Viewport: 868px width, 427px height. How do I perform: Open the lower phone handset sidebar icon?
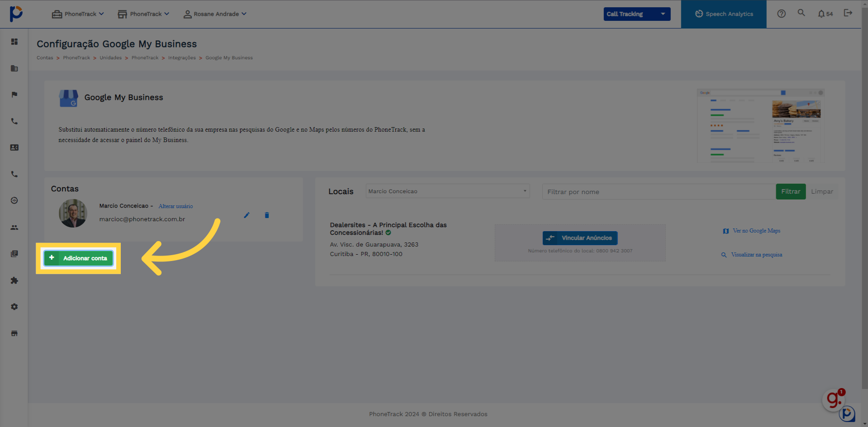click(14, 174)
